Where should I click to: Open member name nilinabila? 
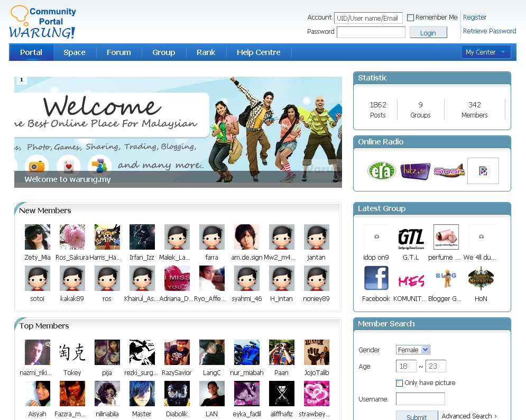tap(107, 414)
